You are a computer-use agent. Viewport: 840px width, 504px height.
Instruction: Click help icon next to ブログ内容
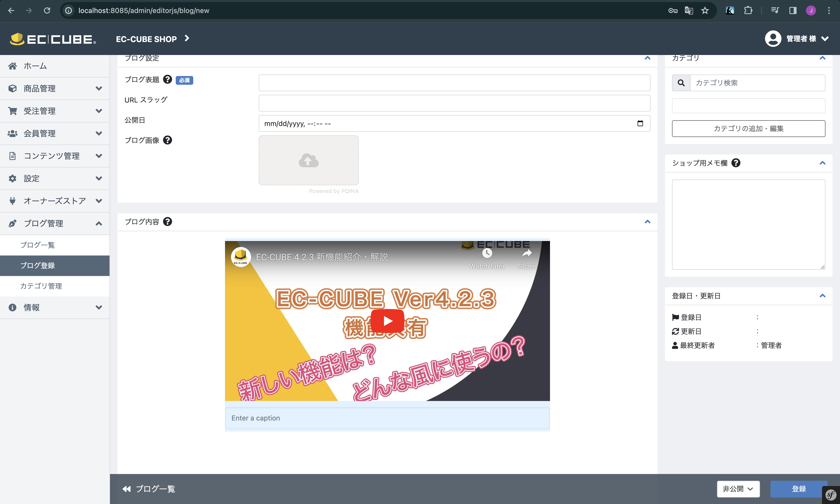point(167,221)
